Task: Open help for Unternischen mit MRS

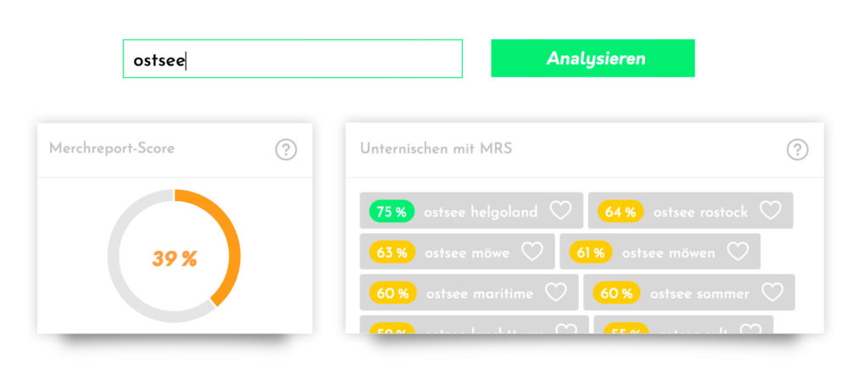Action: tap(798, 149)
